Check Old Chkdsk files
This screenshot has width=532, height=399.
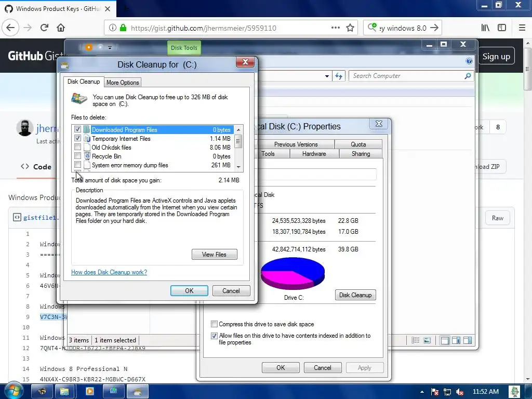click(78, 147)
